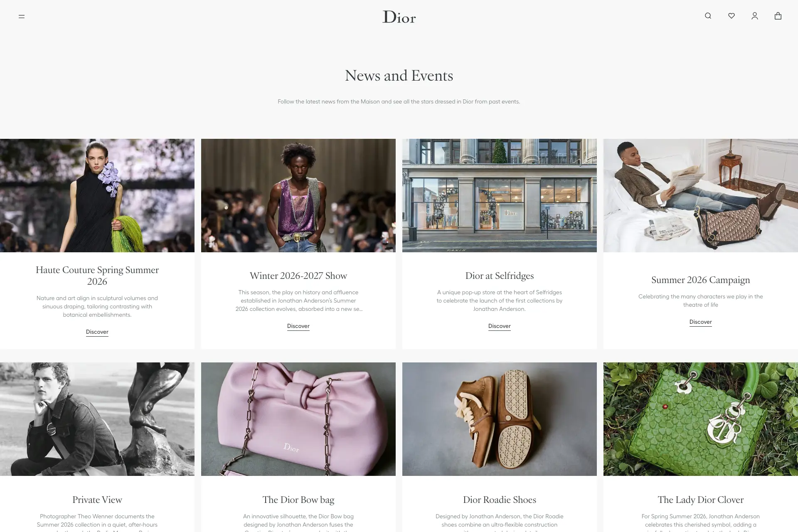Open the hamburger navigation menu
The image size is (798, 532).
pos(22,17)
